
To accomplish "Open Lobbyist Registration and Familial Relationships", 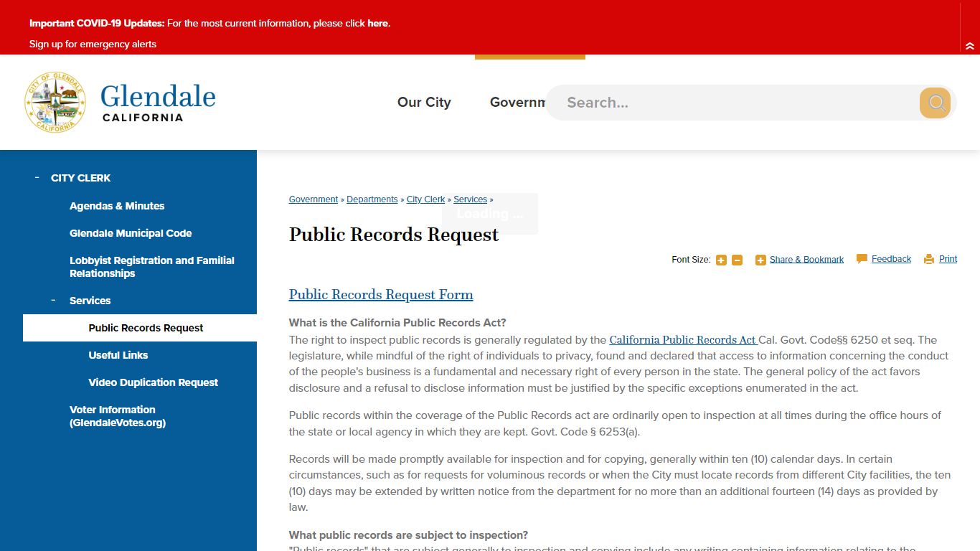I will click(x=152, y=267).
